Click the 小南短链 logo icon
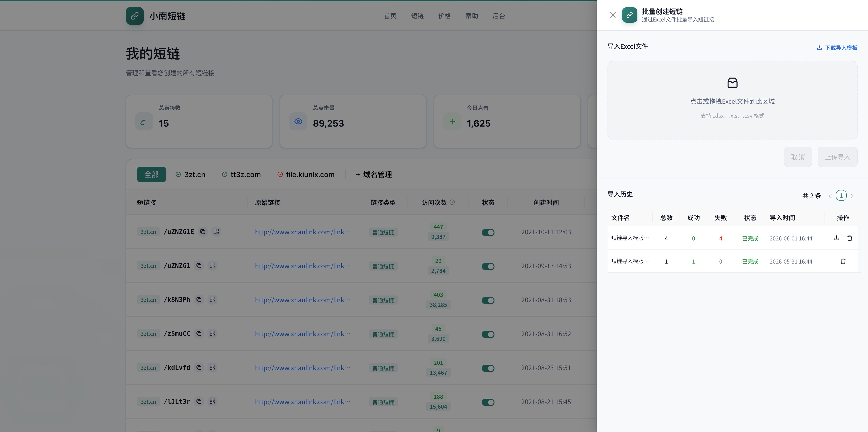Viewport: 868px width, 432px height. (x=135, y=16)
